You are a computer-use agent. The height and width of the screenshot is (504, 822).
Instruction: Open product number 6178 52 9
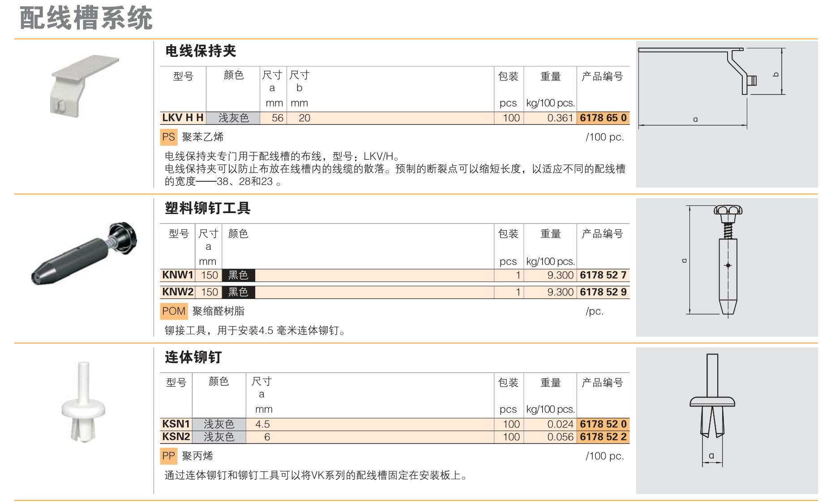click(603, 292)
